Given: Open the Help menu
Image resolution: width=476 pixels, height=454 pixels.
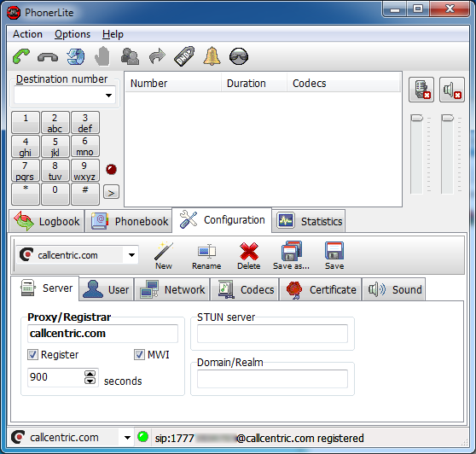Looking at the screenshot, I should pyautogui.click(x=113, y=34).
